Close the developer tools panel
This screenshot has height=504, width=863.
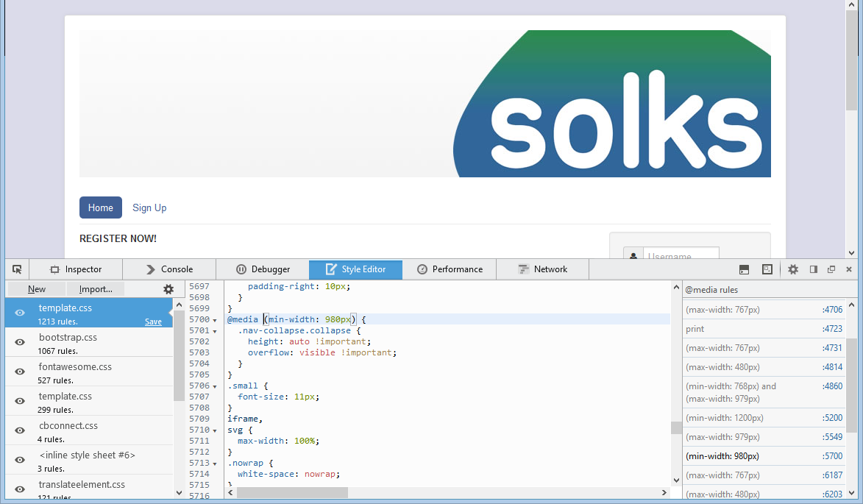[x=849, y=269]
